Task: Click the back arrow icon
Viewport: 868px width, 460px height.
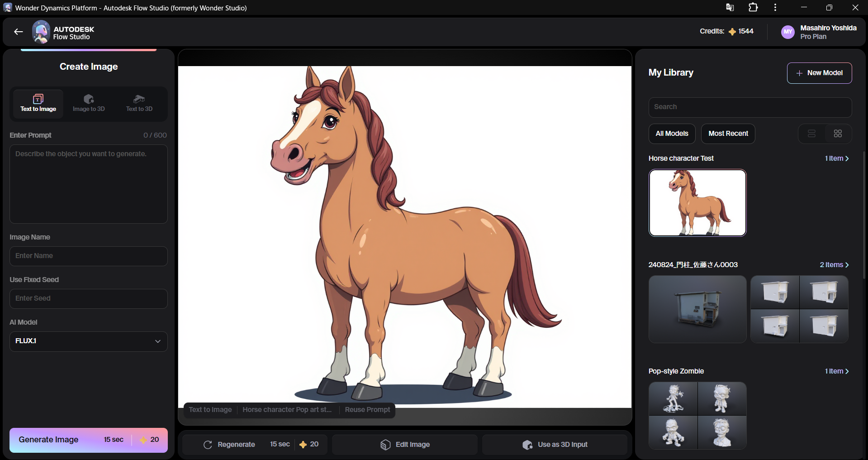Action: click(18, 32)
